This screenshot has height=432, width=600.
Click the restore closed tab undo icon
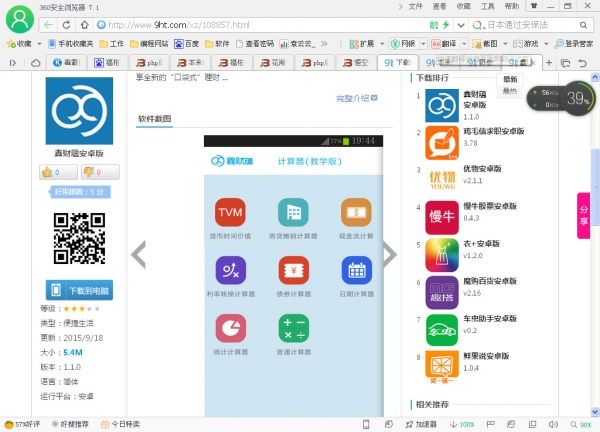(x=582, y=63)
